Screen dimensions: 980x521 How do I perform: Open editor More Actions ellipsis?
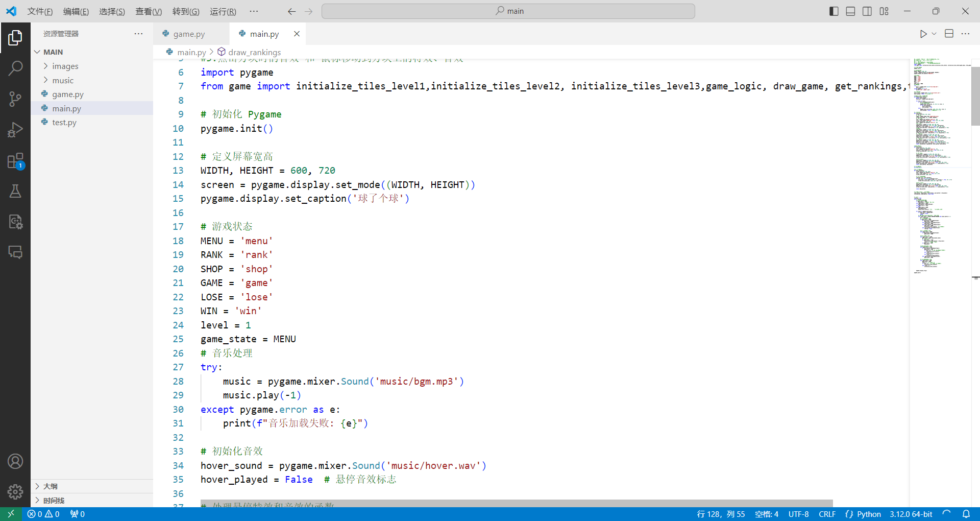click(x=965, y=34)
